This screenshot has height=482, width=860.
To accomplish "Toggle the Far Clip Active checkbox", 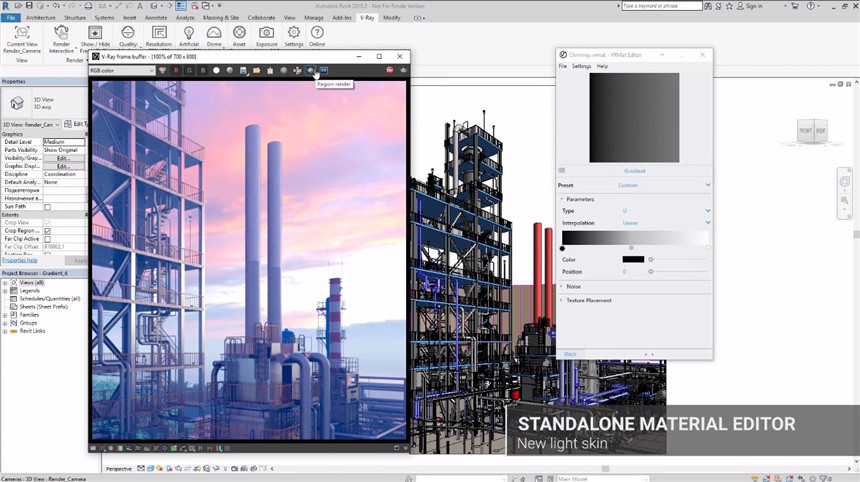I will click(47, 239).
